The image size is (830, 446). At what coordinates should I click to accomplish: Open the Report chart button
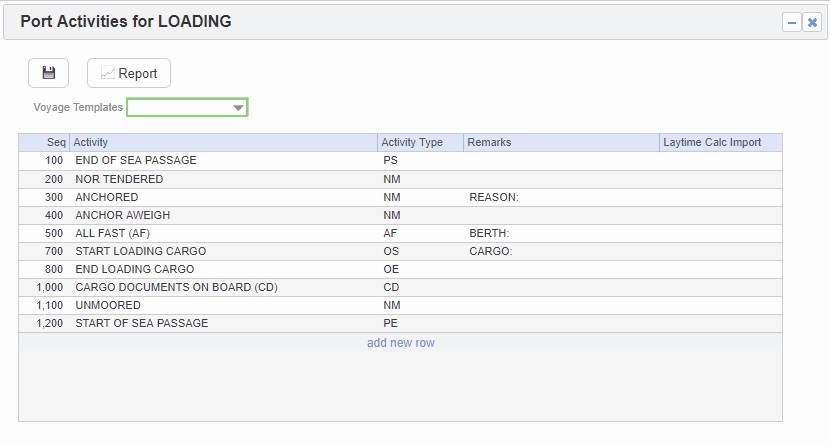[x=129, y=73]
